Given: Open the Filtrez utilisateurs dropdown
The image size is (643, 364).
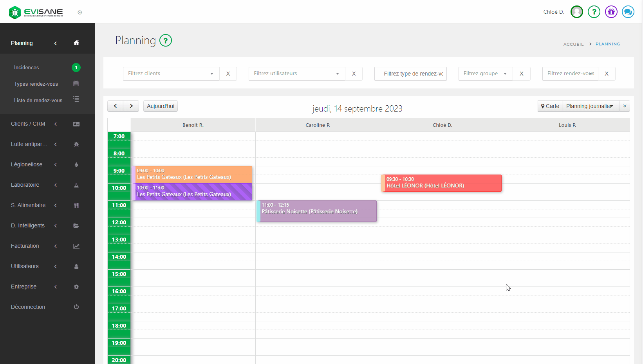Looking at the screenshot, I should [x=296, y=74].
